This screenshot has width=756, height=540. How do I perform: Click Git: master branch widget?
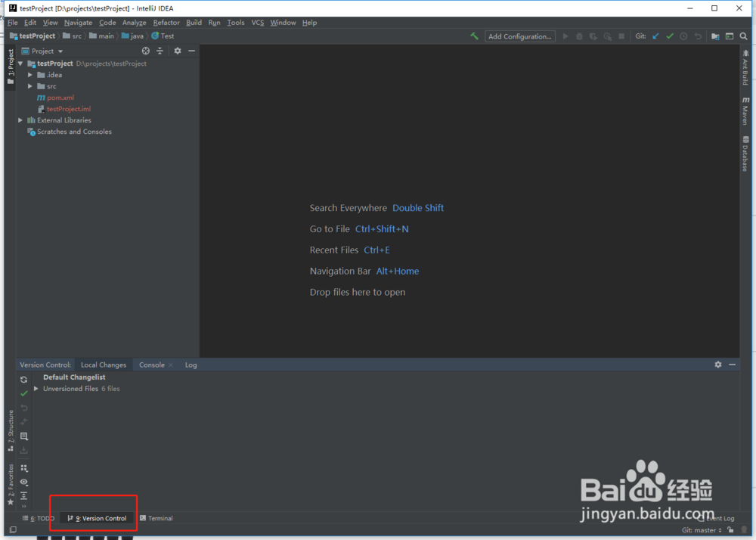tap(702, 530)
